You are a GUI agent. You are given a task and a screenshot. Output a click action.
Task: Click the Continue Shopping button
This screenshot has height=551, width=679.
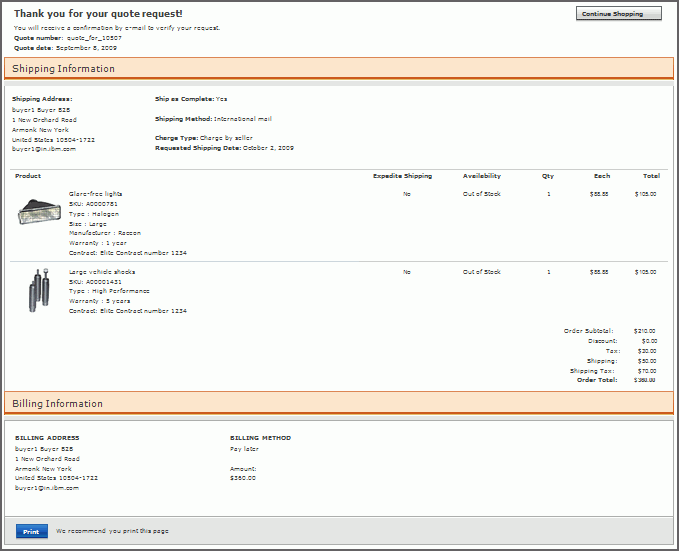pyautogui.click(x=618, y=13)
